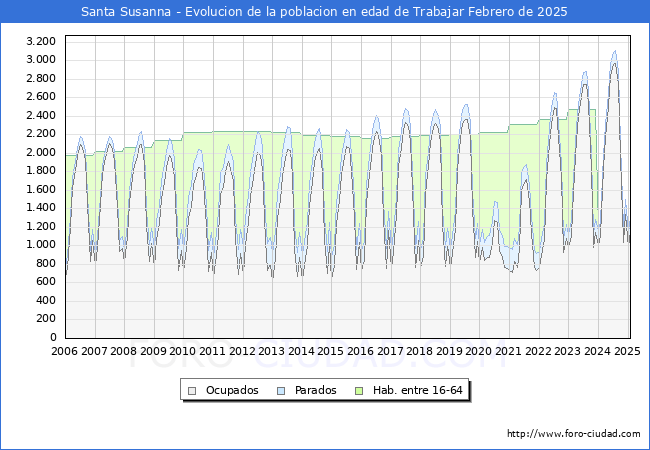Click the Ocupados legend color swatch

click(x=192, y=391)
